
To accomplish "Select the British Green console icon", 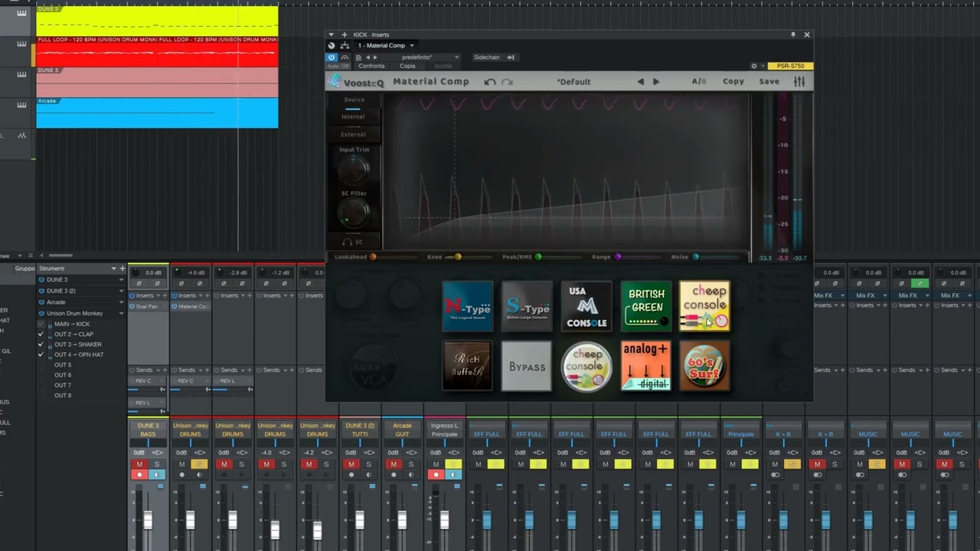I will pos(646,306).
